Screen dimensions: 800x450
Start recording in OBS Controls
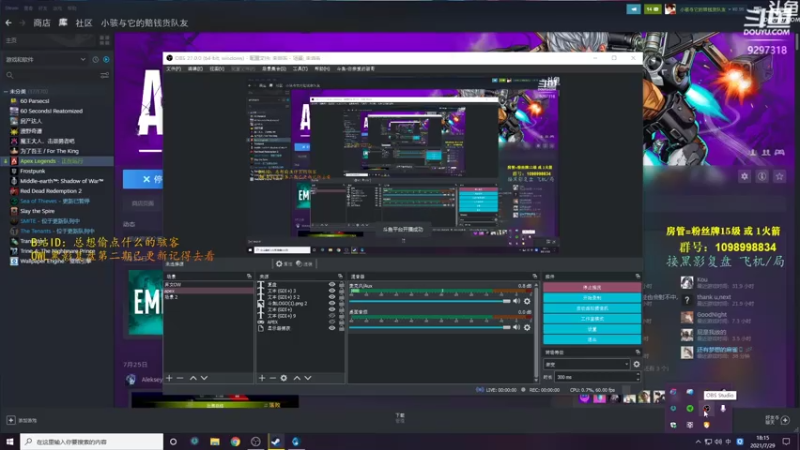592,297
